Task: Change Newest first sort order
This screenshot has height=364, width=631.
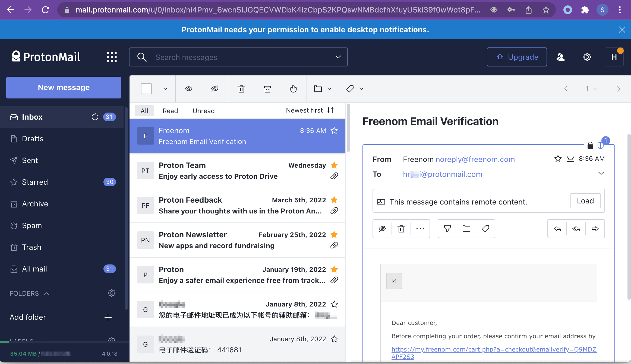Action: [310, 110]
